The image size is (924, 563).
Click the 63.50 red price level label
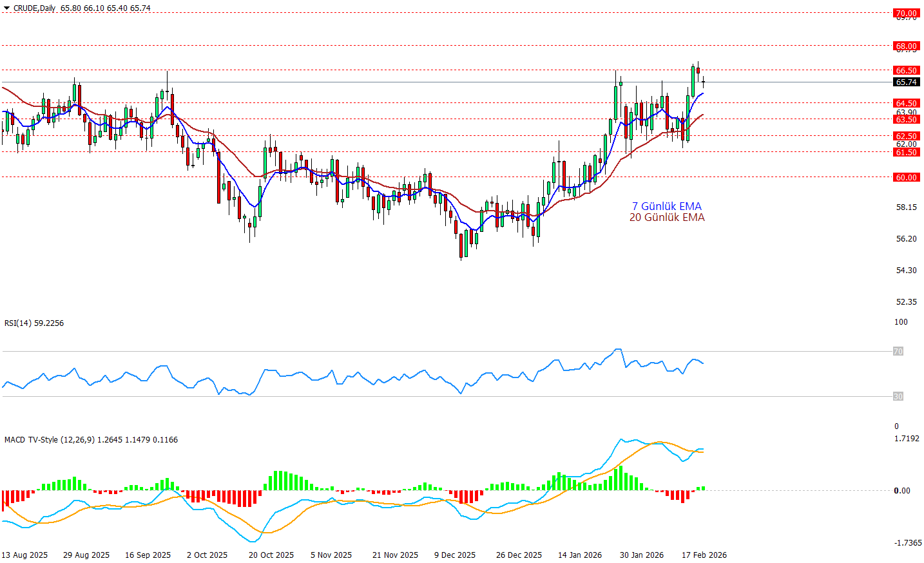point(906,119)
